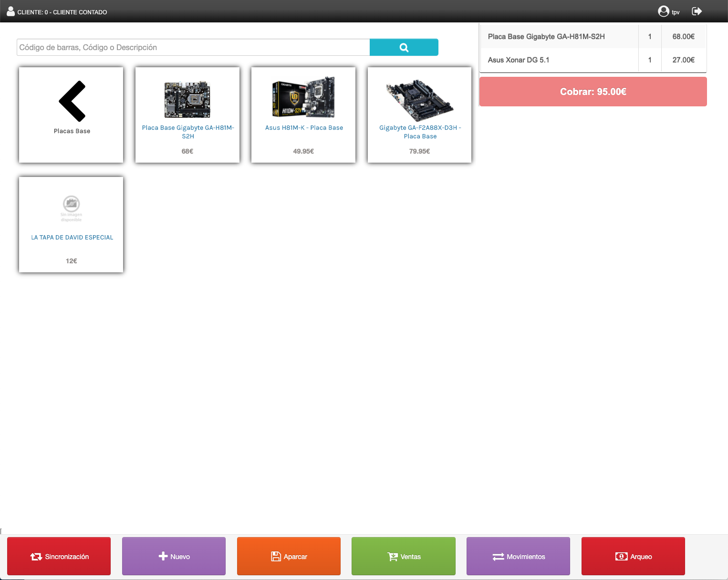728x580 pixels.
Task: Open the Ventas sales list
Action: [x=404, y=556]
